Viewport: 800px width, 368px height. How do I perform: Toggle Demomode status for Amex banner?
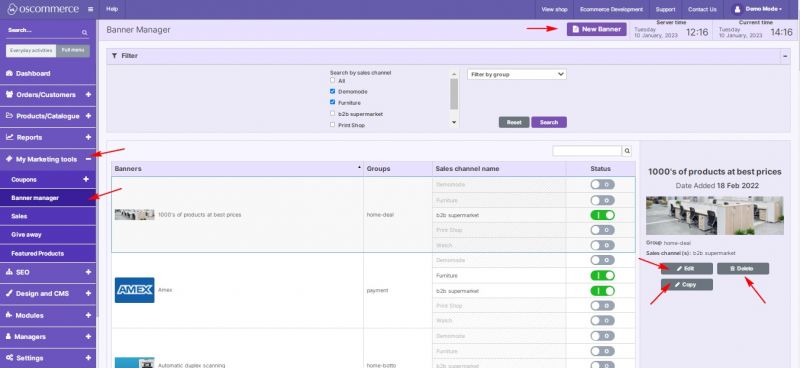click(603, 260)
